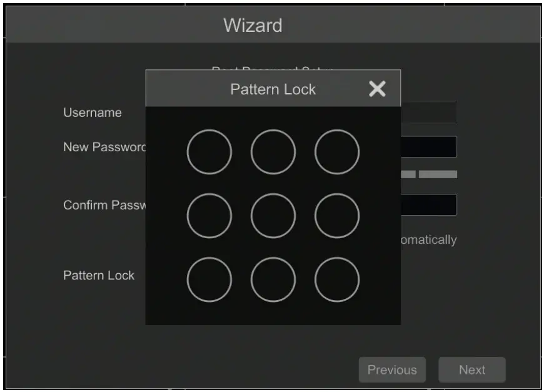The image size is (544, 392).
Task: Click the Username label
Action: pyautogui.click(x=93, y=113)
